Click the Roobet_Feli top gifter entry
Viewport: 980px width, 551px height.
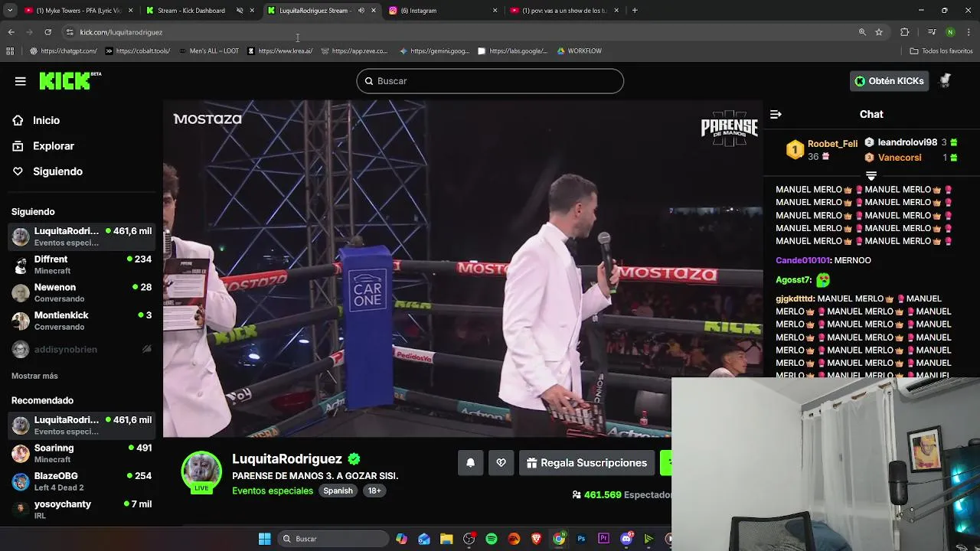(822, 149)
